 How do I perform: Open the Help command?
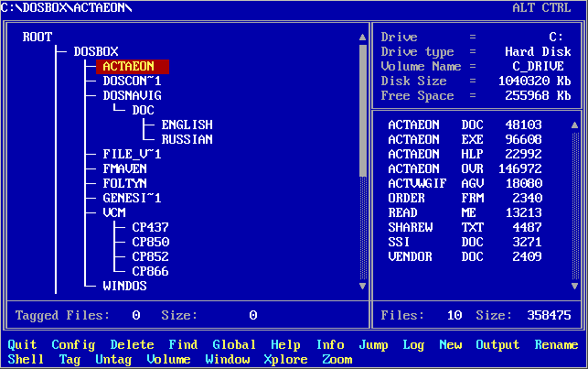click(x=285, y=344)
